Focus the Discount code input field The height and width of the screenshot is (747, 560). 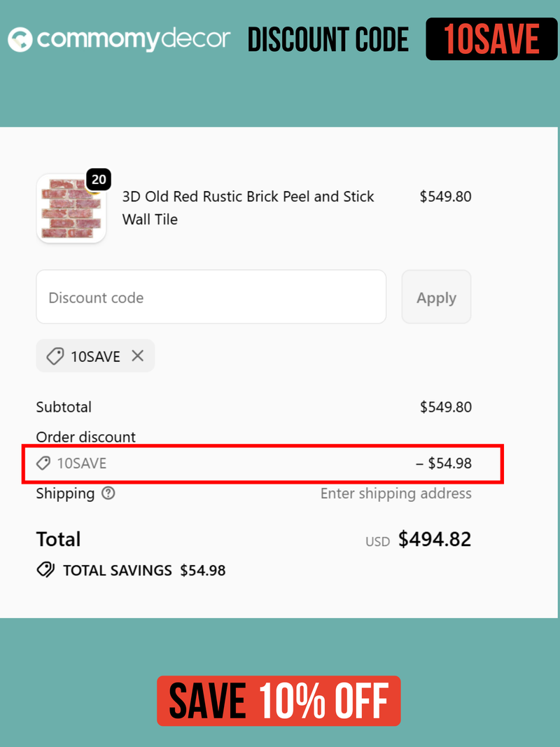211,297
